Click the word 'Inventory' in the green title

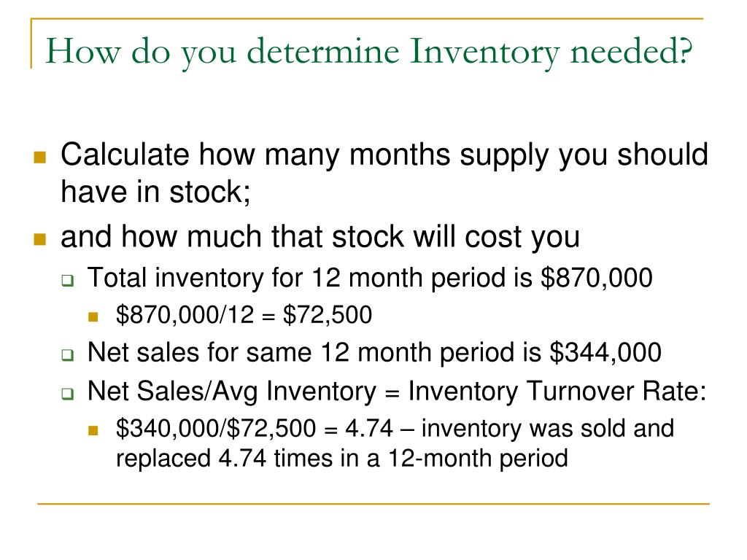pyautogui.click(x=484, y=52)
